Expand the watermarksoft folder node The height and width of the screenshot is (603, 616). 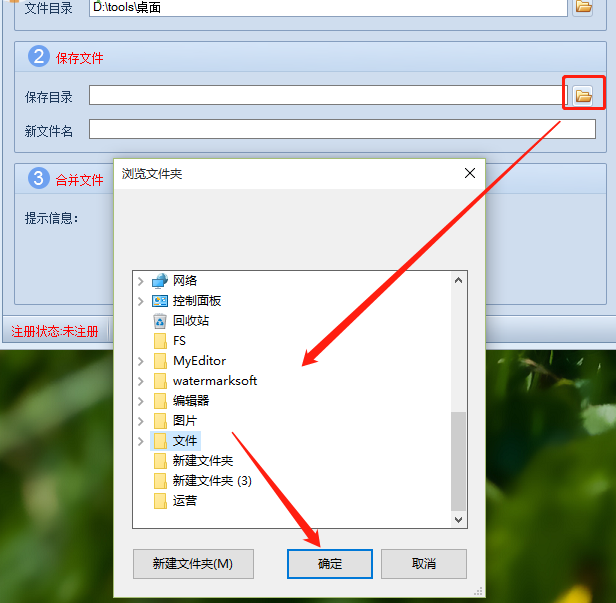coord(141,381)
